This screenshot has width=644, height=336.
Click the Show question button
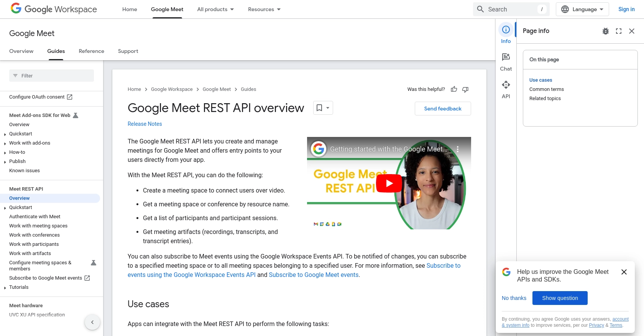[560, 298]
